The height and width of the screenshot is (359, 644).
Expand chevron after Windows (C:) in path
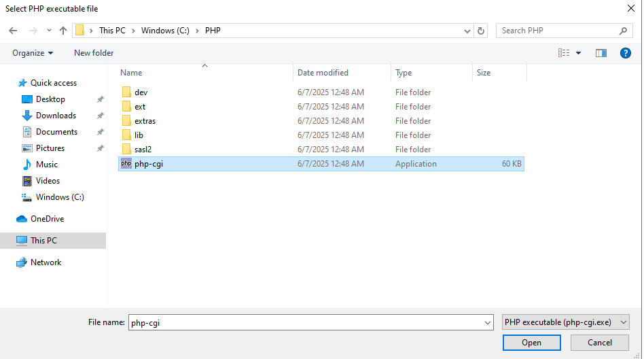[x=197, y=31]
